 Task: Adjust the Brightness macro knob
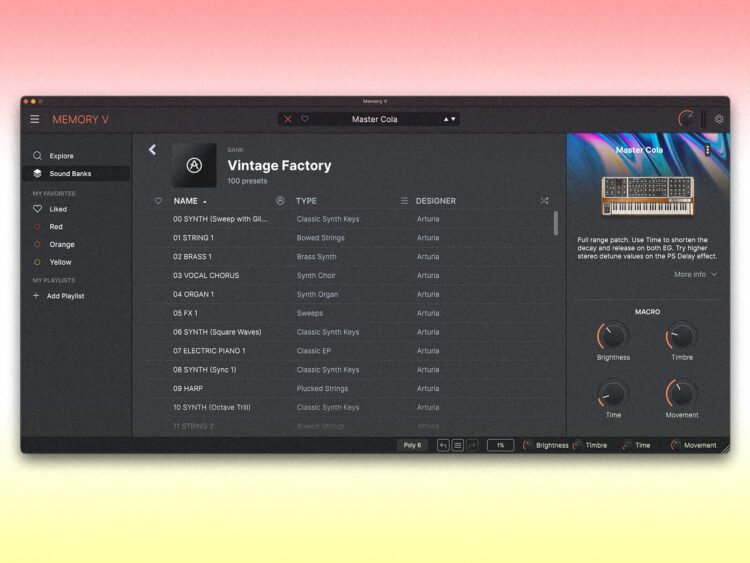pos(613,335)
